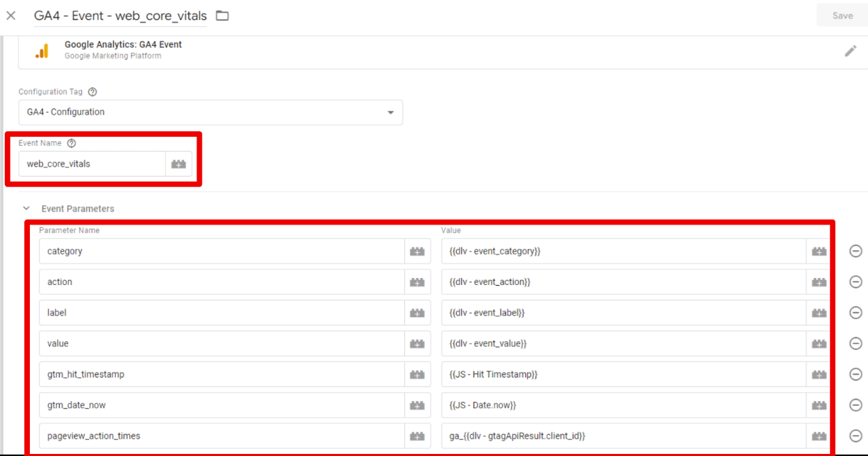Insert variable for the event_category value
Screen dimensions: 868x456
click(819, 251)
